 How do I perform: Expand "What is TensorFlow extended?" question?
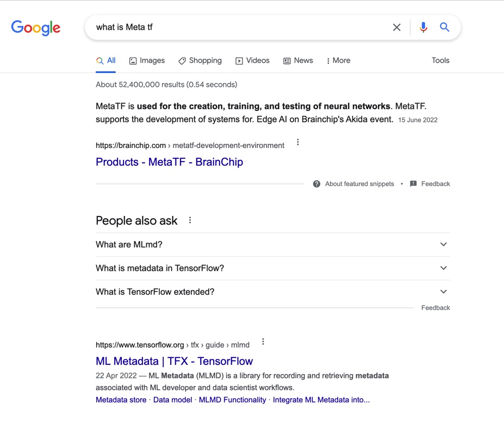point(443,292)
